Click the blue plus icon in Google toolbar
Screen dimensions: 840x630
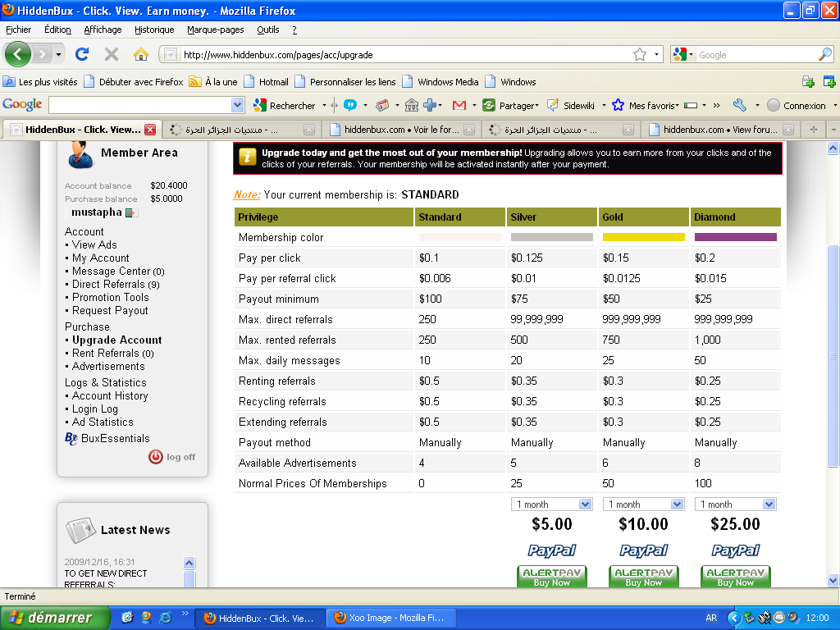430,105
